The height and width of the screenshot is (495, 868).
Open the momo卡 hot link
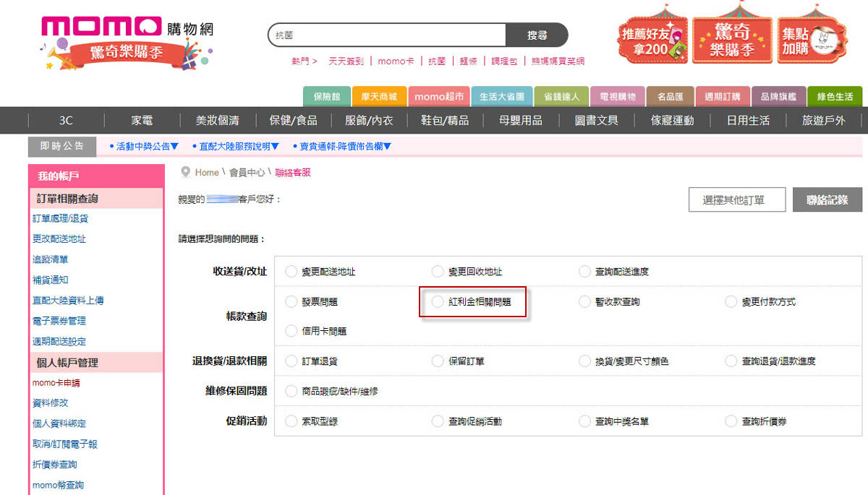pos(396,61)
